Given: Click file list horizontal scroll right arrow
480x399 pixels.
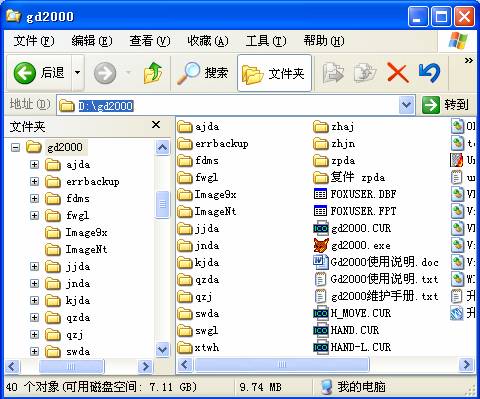Looking at the screenshot, I should click(x=467, y=365).
